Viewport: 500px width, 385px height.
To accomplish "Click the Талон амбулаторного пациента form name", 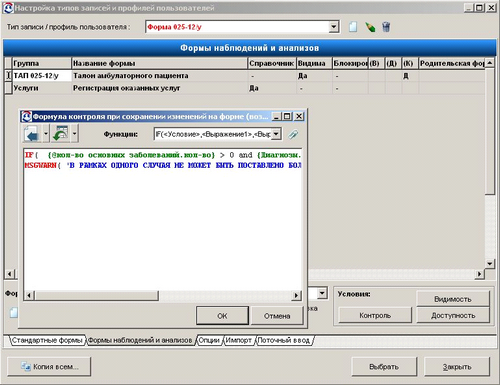I will [131, 76].
